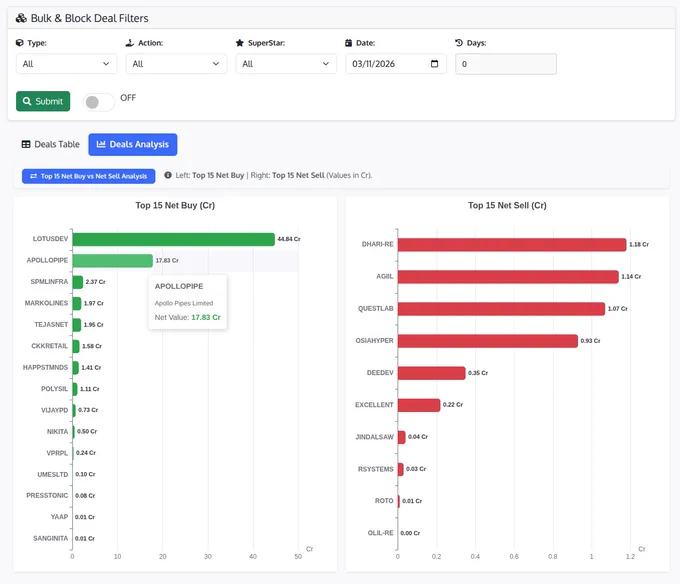This screenshot has height=584, width=680.
Task: Click the green Submit button
Action: (43, 101)
